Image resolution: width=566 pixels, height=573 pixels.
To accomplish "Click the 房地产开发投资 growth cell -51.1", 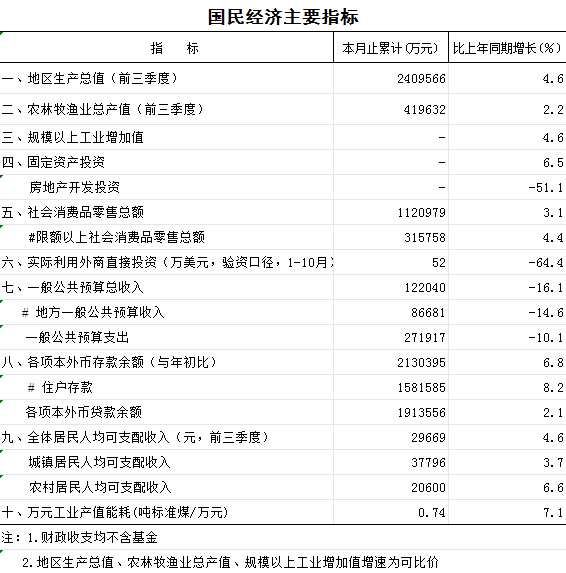I will [x=507, y=187].
